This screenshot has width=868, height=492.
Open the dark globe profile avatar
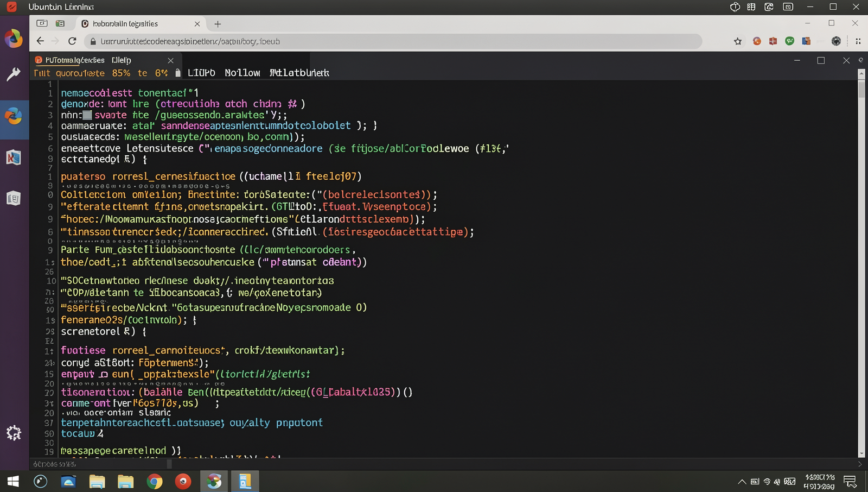[836, 41]
